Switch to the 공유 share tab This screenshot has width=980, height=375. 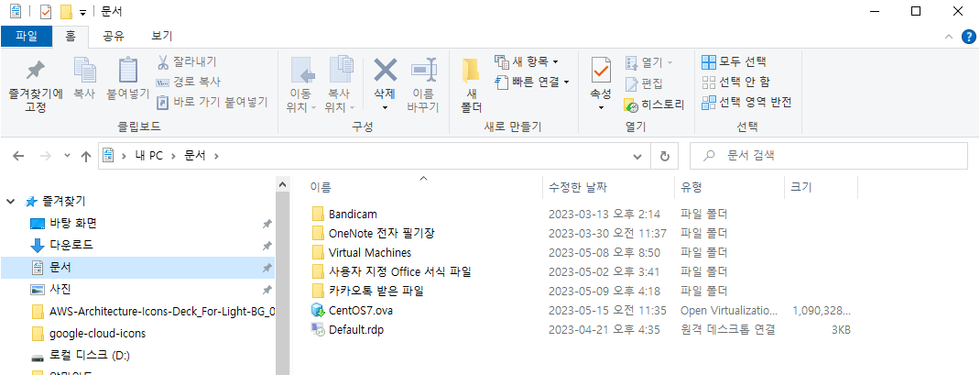pyautogui.click(x=114, y=36)
